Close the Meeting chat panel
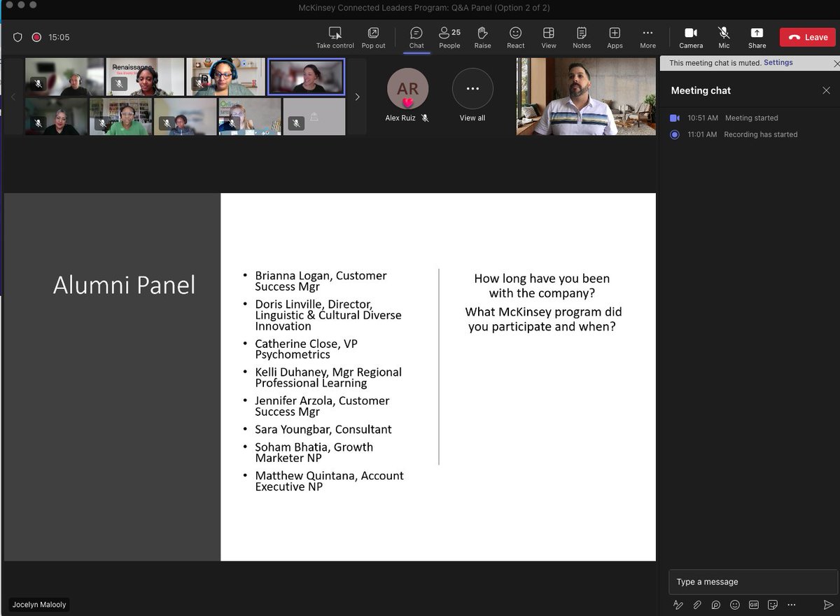This screenshot has height=616, width=840. point(826,90)
